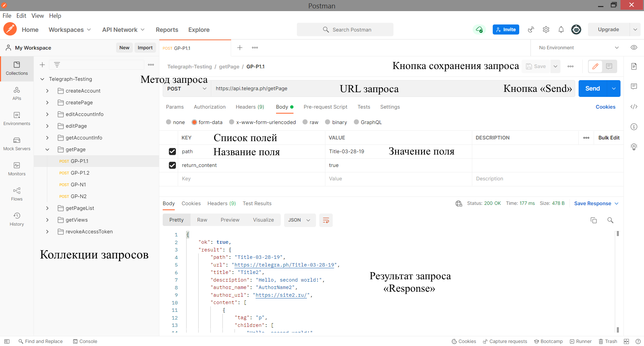This screenshot has height=346, width=644.
Task: Open the satellite capture requests icon in header
Action: 531,30
